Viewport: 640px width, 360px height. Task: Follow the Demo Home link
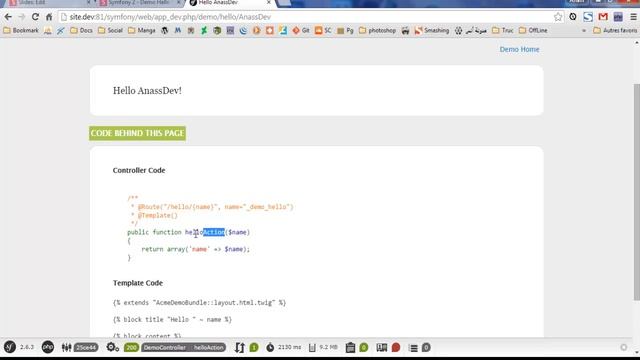pos(519,49)
